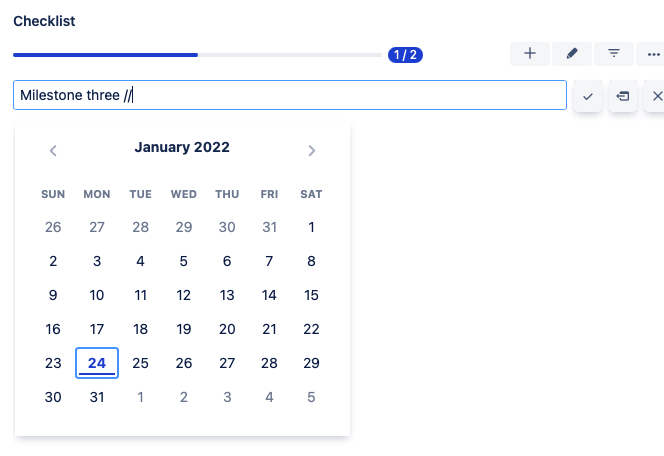Go to previous month in calendar
The image size is (664, 456).
point(53,151)
